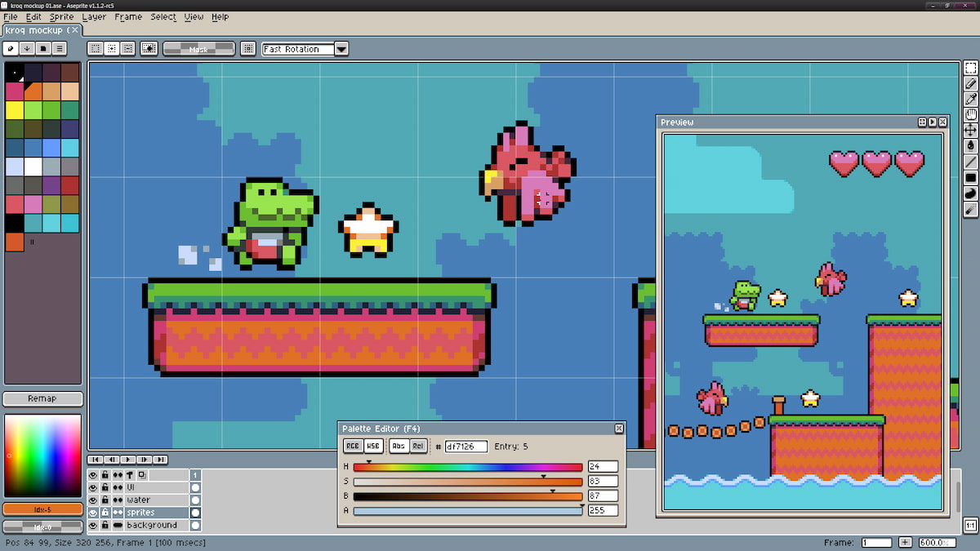Image resolution: width=980 pixels, height=551 pixels.
Task: Open the palette presets down-arrow button
Action: tap(27, 48)
